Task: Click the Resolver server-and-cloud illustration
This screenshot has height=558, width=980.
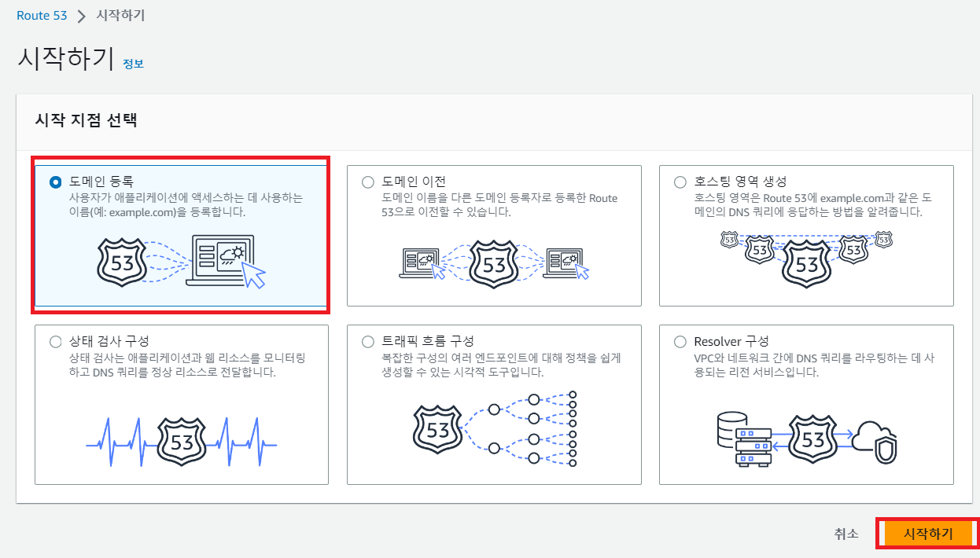Action: (808, 439)
